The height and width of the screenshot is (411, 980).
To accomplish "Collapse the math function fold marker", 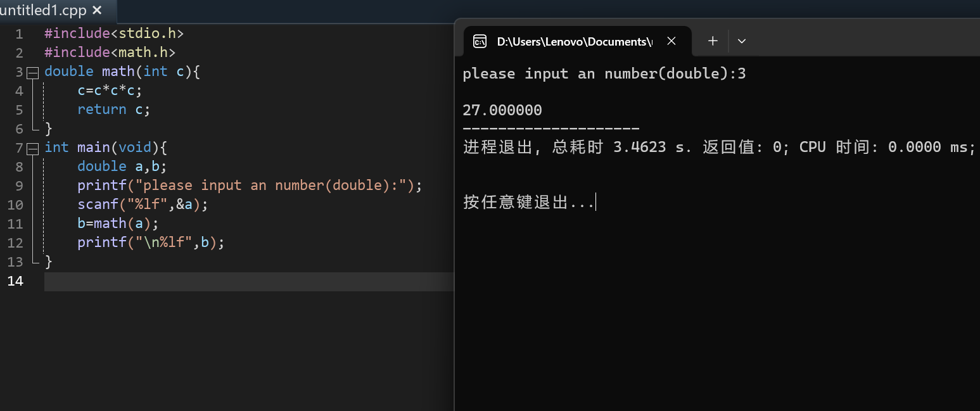I will pyautogui.click(x=32, y=72).
